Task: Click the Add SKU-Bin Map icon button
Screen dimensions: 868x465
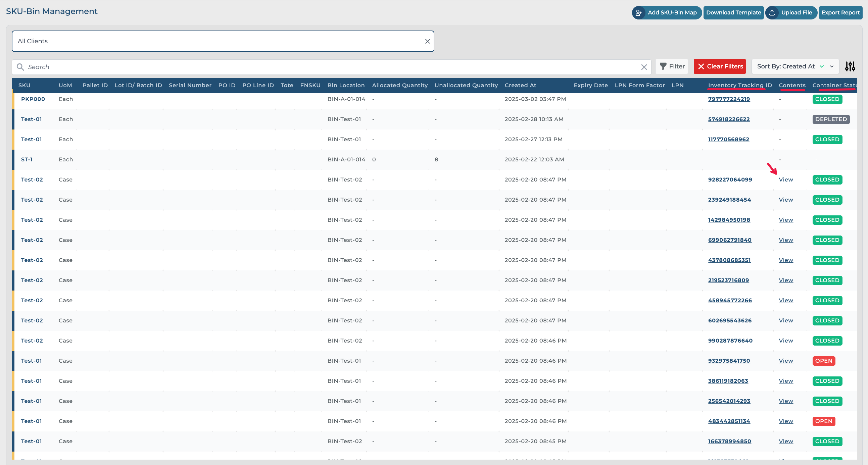Action: pyautogui.click(x=638, y=13)
